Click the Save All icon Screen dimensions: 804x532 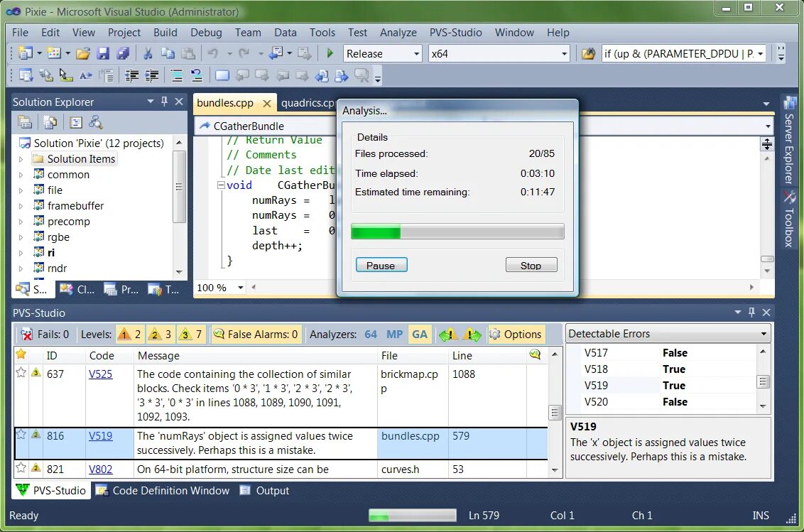pyautogui.click(x=123, y=53)
